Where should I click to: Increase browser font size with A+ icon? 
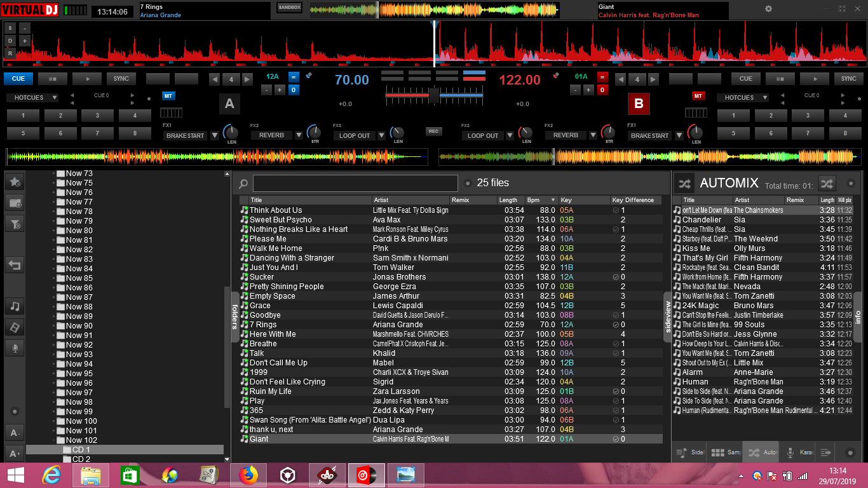pos(15,454)
